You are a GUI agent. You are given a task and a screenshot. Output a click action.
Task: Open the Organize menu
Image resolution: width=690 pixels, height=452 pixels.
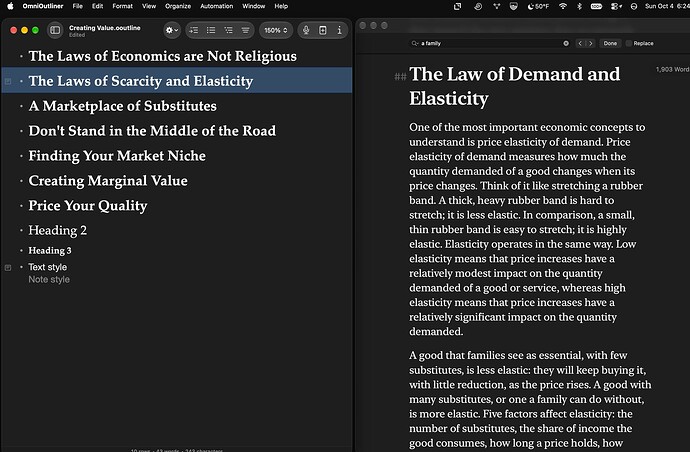[178, 6]
